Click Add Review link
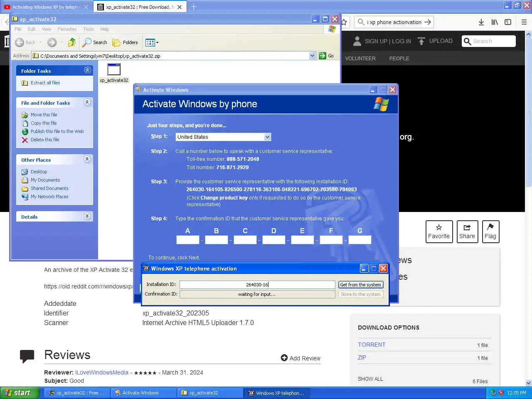 click(x=300, y=358)
